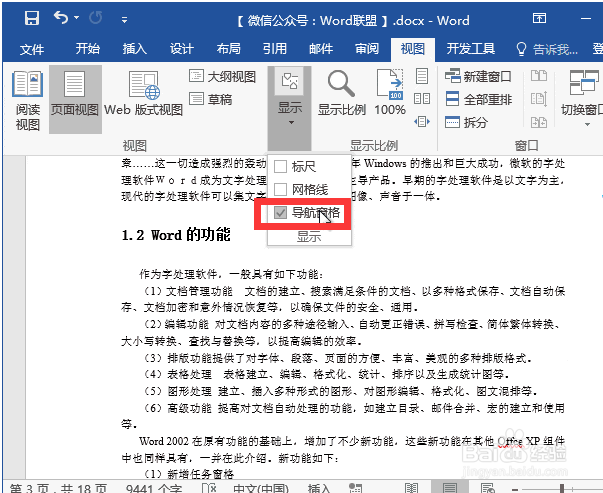This screenshot has height=493, width=603.
Task: Switch to 阅读视图 reading mode
Action: (27, 100)
